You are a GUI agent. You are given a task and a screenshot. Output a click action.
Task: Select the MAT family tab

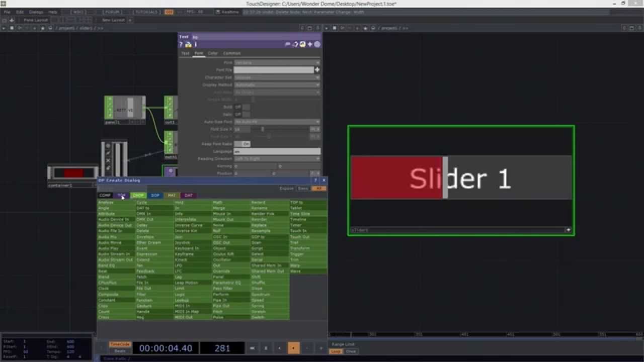point(172,196)
